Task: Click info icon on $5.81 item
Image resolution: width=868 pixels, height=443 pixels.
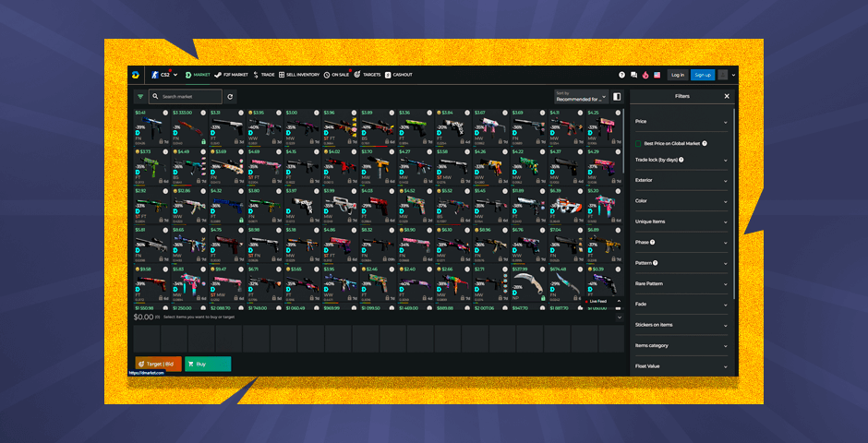Action: point(165,229)
